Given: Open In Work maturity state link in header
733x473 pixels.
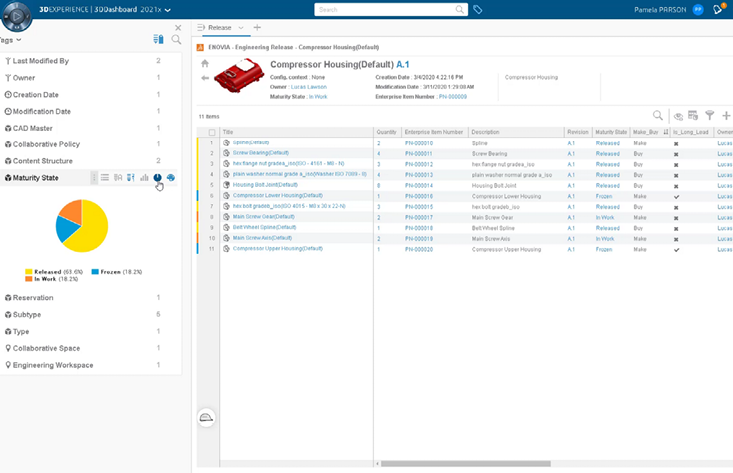Looking at the screenshot, I should tap(318, 97).
